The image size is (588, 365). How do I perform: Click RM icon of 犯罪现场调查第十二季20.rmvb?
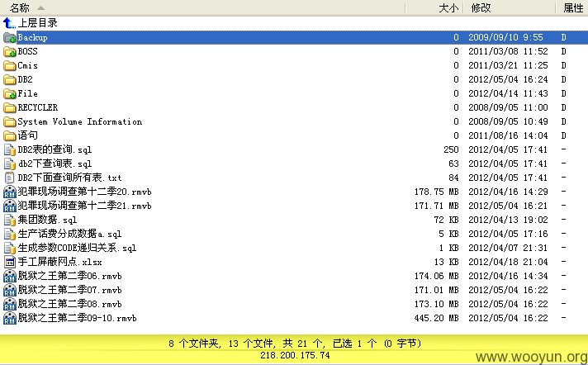click(9, 192)
